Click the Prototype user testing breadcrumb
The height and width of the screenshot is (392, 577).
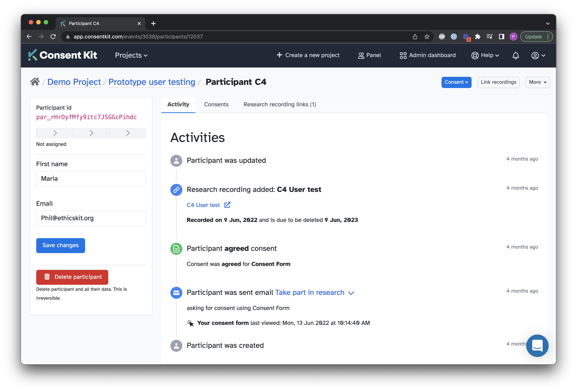pyautogui.click(x=152, y=82)
